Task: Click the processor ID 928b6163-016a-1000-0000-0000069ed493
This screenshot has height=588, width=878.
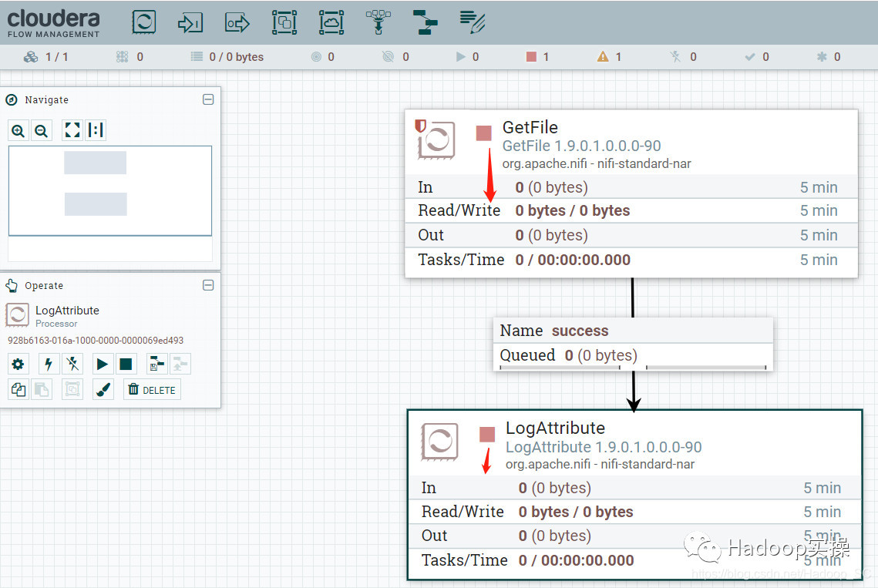Action: click(96, 341)
